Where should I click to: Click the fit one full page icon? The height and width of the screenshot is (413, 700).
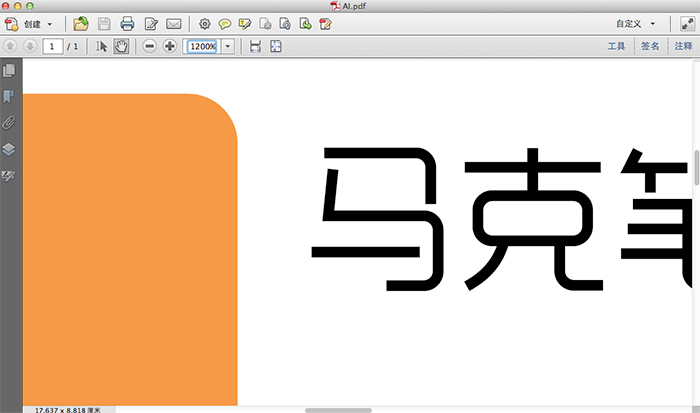pyautogui.click(x=276, y=46)
